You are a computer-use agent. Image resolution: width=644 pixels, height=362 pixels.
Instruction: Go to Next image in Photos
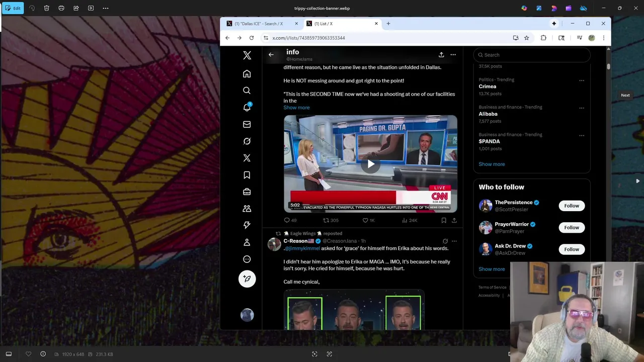(x=637, y=181)
